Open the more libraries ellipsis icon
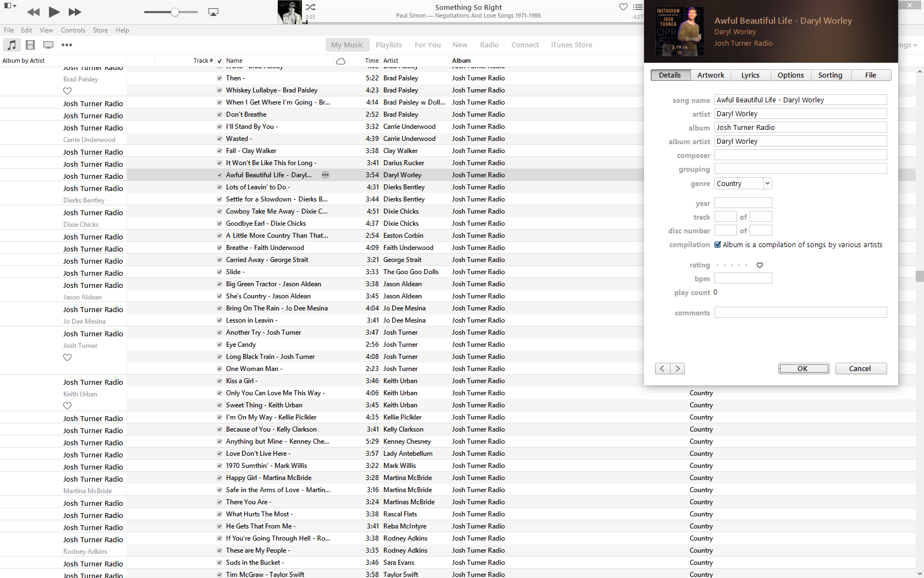 [x=67, y=45]
